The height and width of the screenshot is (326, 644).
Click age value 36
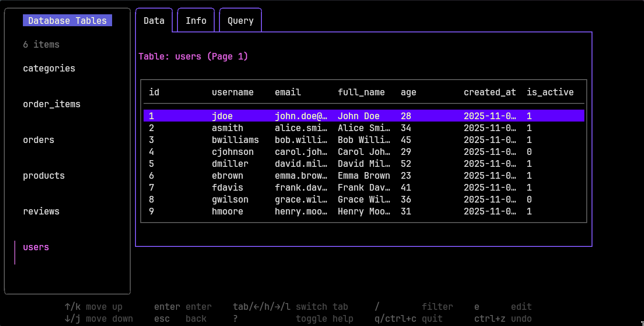coord(406,199)
